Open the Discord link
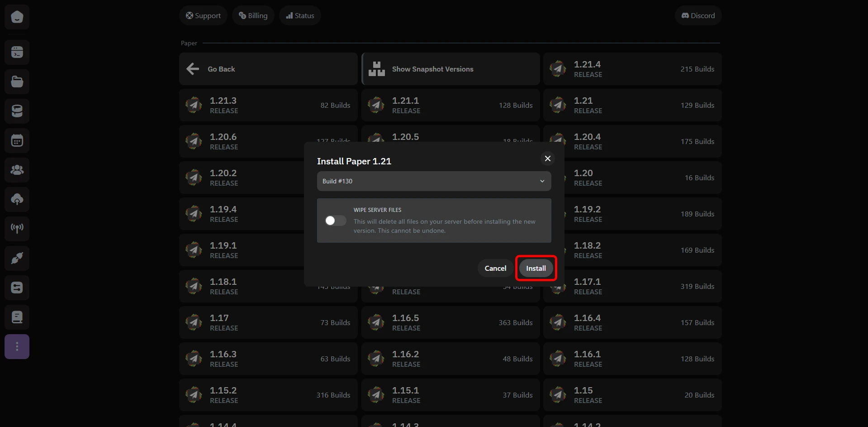This screenshot has height=427, width=868. coord(698,15)
